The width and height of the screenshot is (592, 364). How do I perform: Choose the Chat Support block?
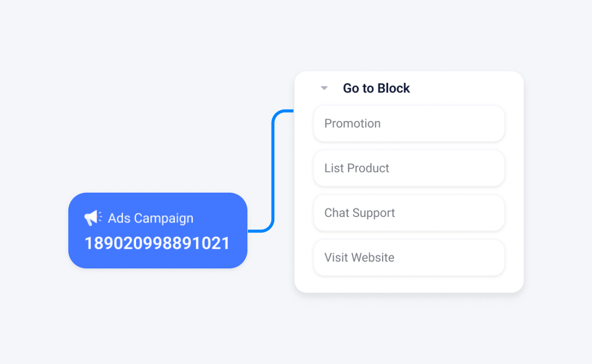pyautogui.click(x=409, y=213)
